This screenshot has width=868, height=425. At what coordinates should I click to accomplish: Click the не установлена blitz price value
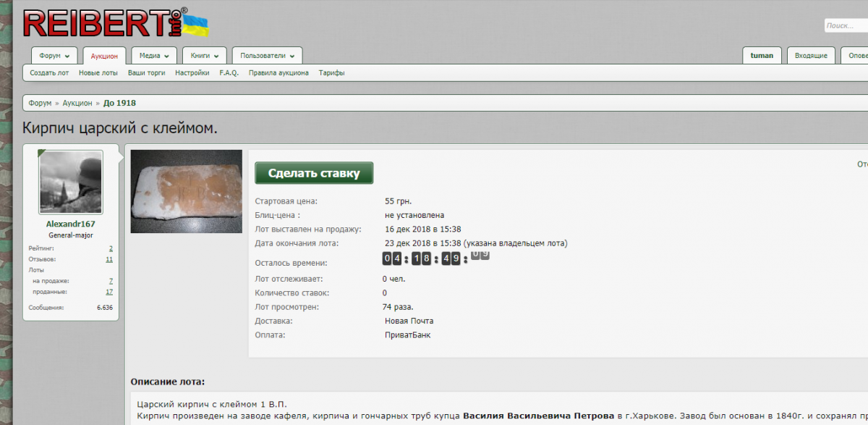414,215
